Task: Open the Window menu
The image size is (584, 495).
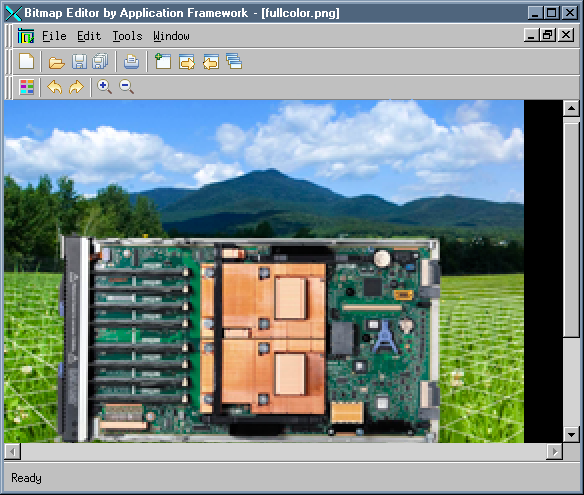Action: coord(171,36)
